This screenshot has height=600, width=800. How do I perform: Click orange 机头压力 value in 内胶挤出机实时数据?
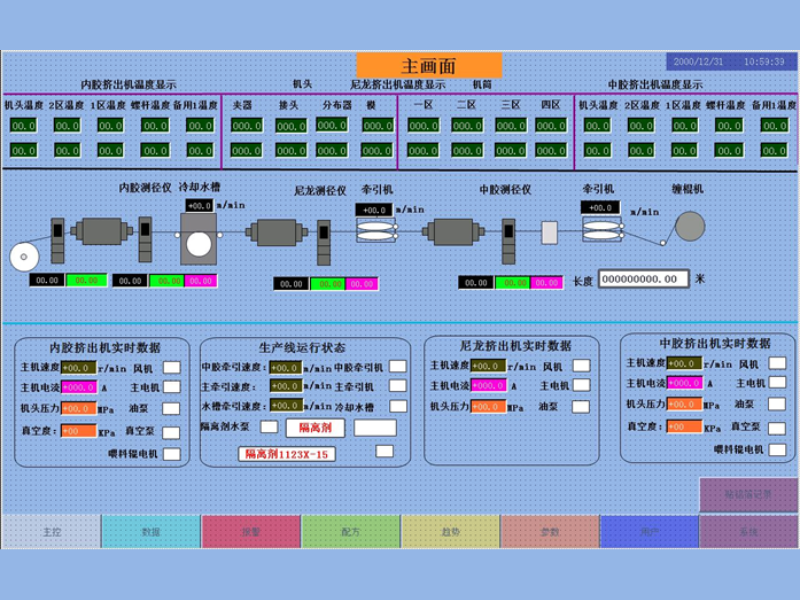coord(79,408)
